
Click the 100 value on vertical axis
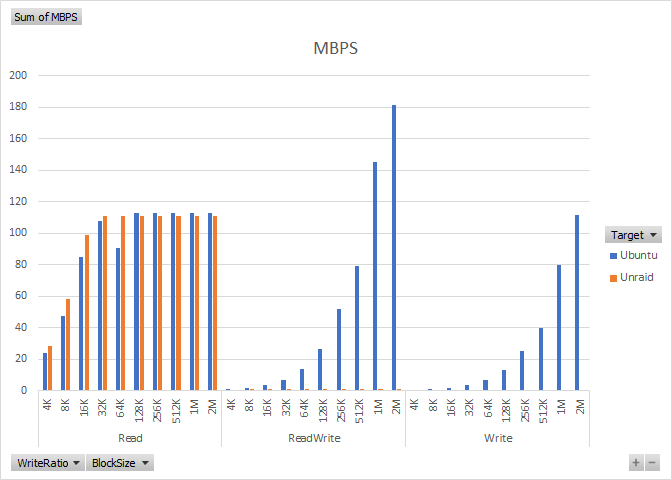click(x=19, y=233)
